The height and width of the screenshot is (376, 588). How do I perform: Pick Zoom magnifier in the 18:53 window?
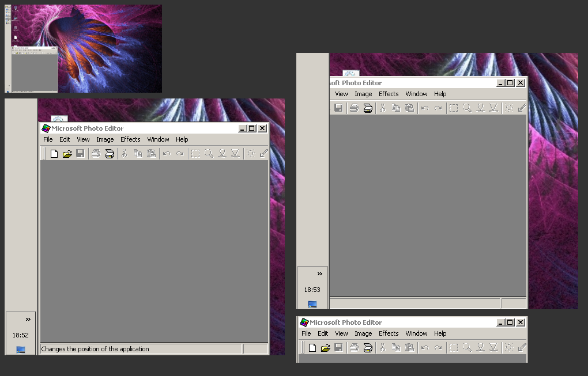pos(468,108)
